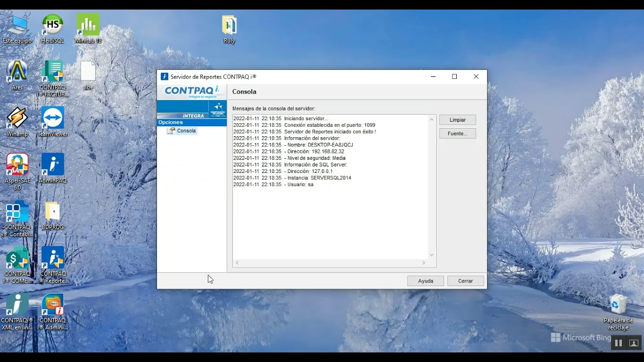The height and width of the screenshot is (362, 644).
Task: Open the sibe file on desktop
Action: [88, 75]
